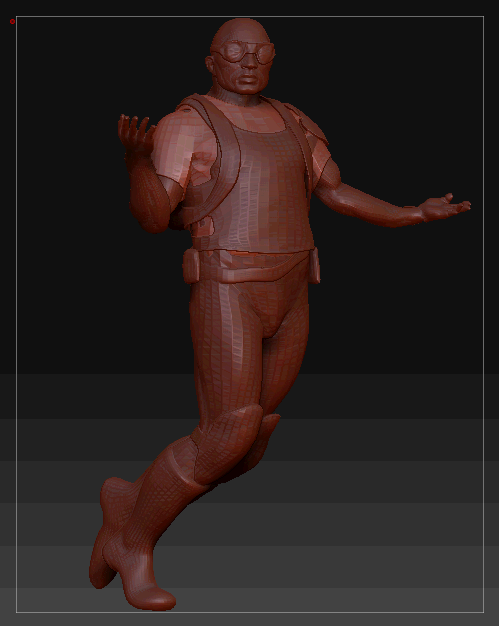Select the shoulder armor pad
This screenshot has width=499, height=626.
click(307, 124)
